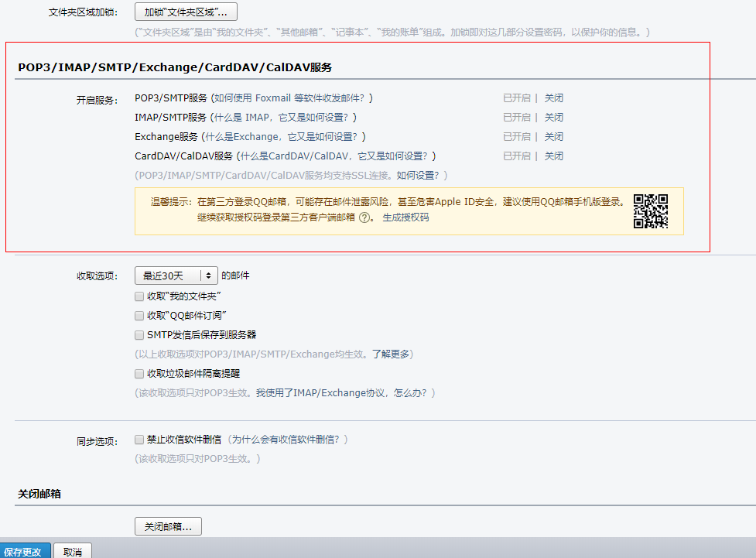Close the POP3/SMTP服务

552,98
